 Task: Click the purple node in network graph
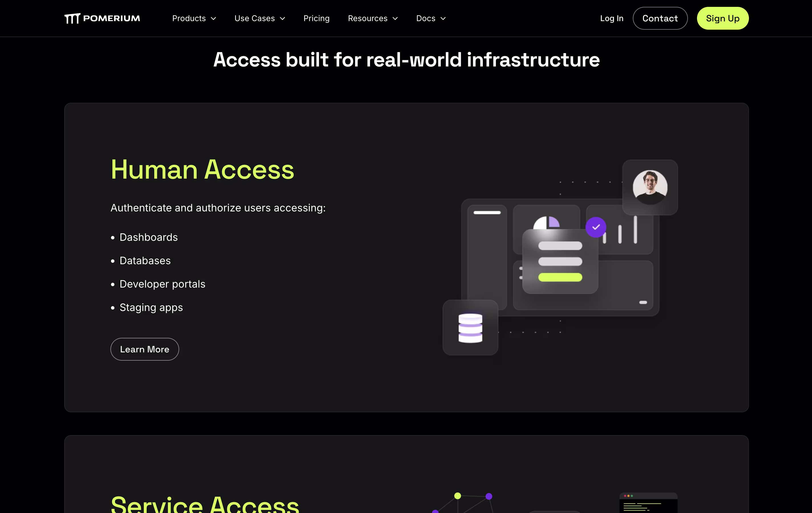coord(489,496)
